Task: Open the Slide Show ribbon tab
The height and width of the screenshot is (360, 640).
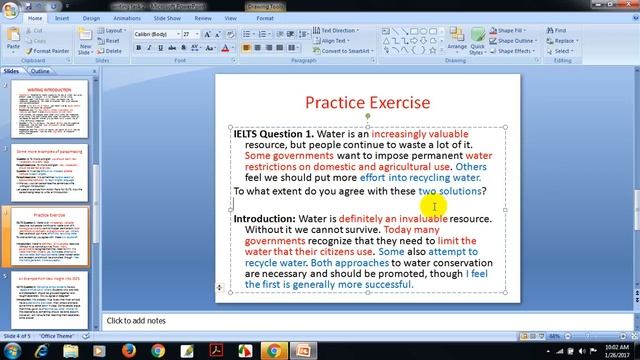Action: pos(167,18)
